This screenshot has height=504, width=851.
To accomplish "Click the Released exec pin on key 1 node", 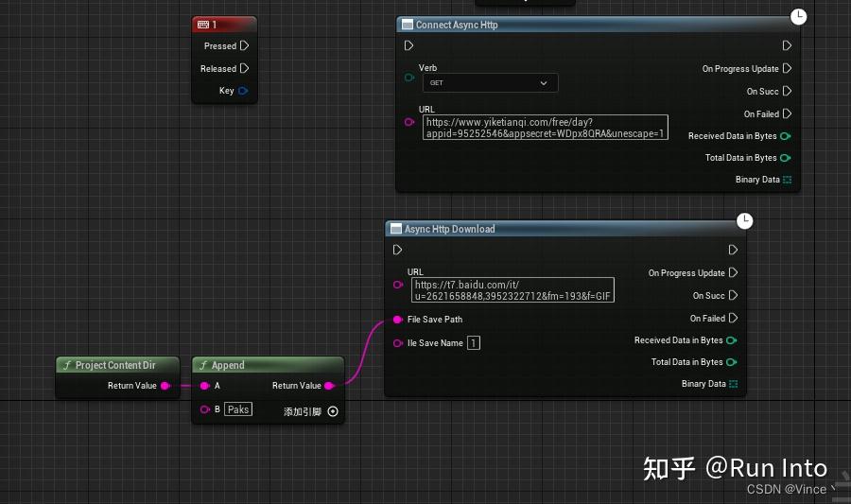I will (x=244, y=68).
